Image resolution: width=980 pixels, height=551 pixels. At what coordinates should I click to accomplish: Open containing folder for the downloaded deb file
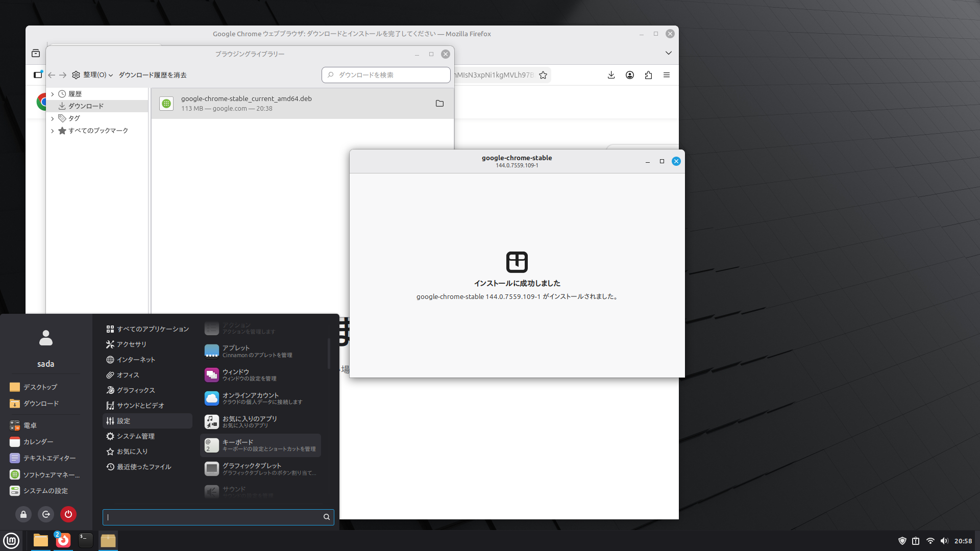[439, 104]
